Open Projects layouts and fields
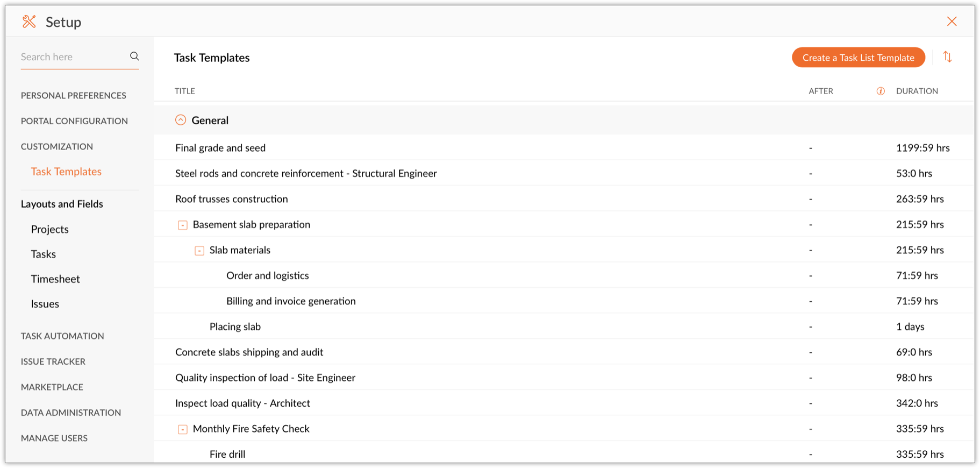The width and height of the screenshot is (980, 468). 50,229
